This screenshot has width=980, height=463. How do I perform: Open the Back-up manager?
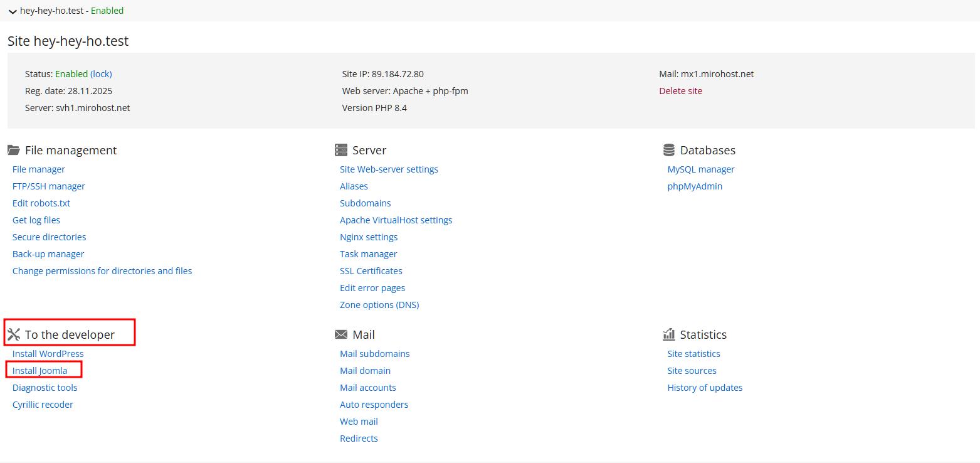coord(48,253)
